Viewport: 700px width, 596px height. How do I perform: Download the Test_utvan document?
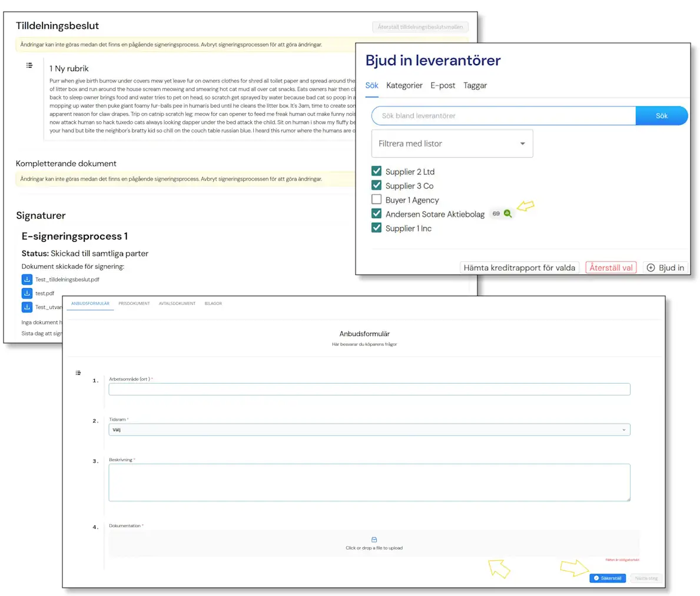point(27,307)
